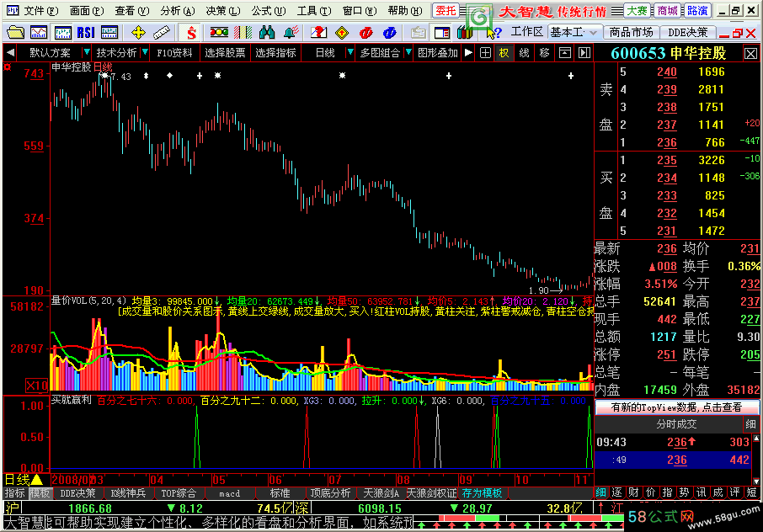Click the TopView new data notice button
The image size is (763, 532).
point(677,407)
